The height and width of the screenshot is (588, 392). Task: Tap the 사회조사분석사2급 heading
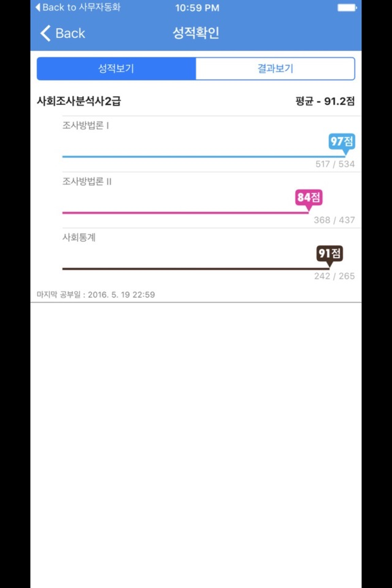[79, 101]
